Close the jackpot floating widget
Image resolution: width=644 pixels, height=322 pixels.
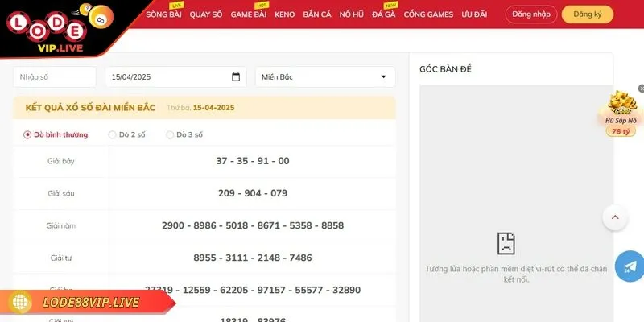(641, 89)
